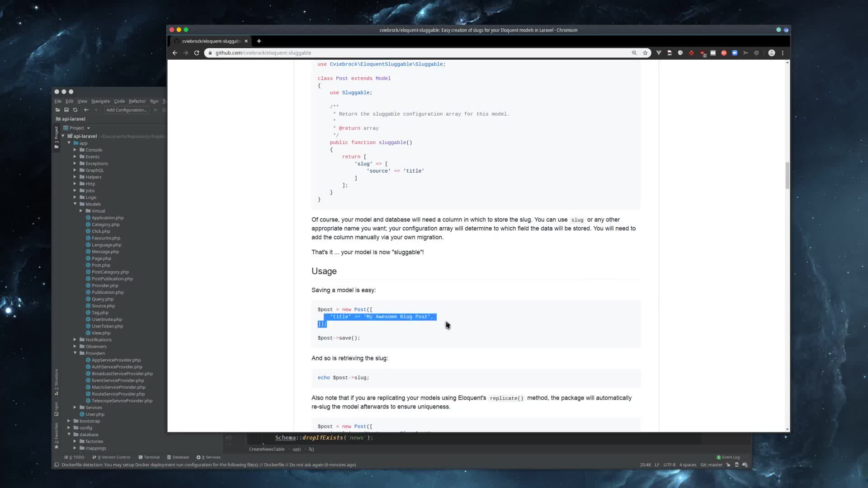
Task: Bookmark this page with the star icon
Action: [x=645, y=53]
